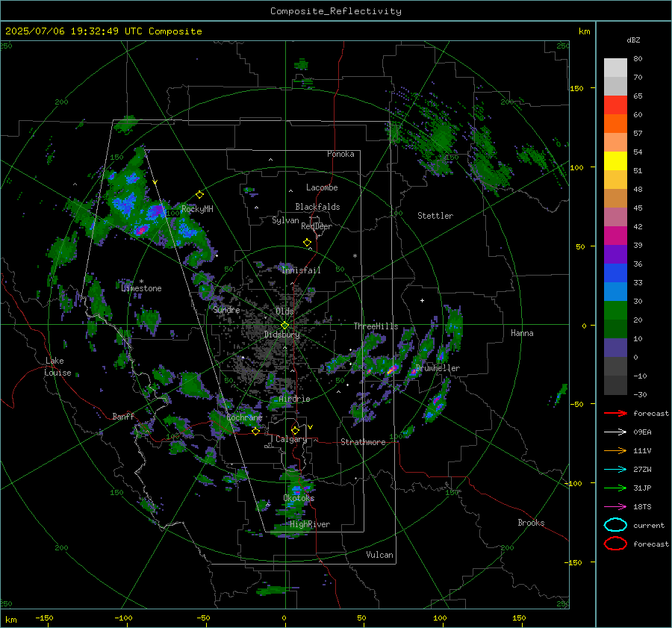Image resolution: width=672 pixels, height=628 pixels.
Task: Click the yellow diamond marker above Calgary
Action: 295,430
